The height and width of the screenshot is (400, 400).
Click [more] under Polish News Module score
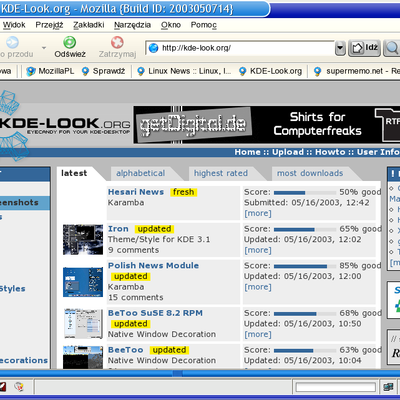point(258,287)
